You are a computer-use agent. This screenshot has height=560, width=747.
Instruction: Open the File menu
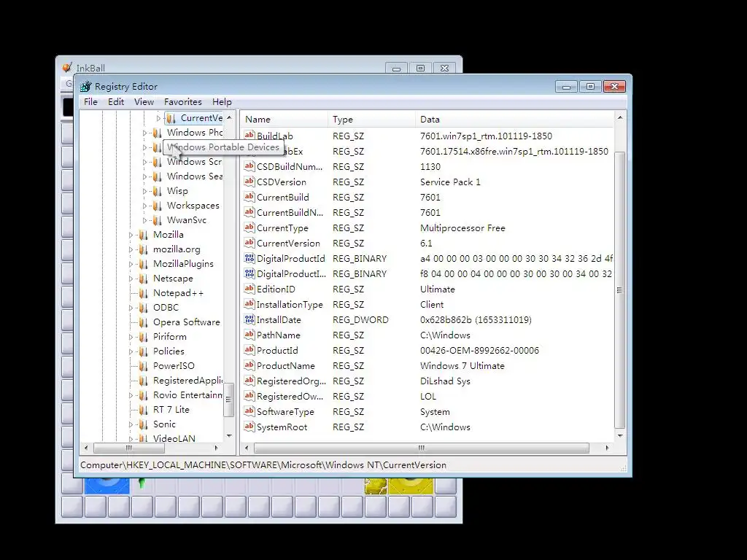pyautogui.click(x=90, y=101)
